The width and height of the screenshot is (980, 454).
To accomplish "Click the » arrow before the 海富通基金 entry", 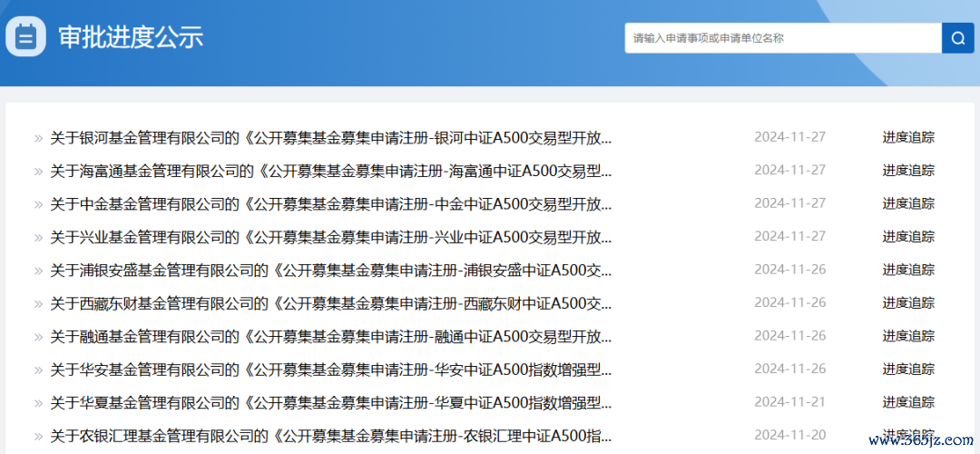I will point(38,172).
